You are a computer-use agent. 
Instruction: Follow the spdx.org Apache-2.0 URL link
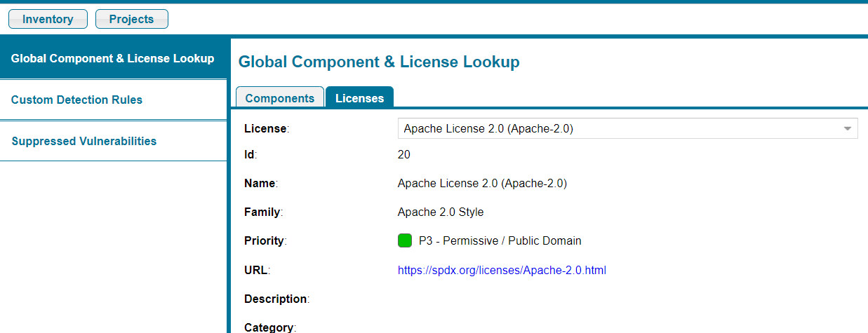click(502, 270)
